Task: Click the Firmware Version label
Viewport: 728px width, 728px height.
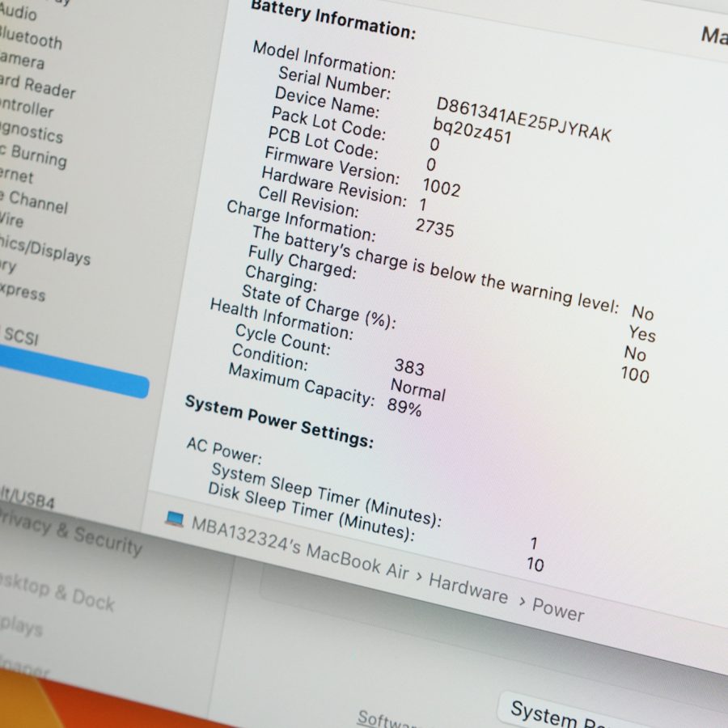Action: [332, 165]
